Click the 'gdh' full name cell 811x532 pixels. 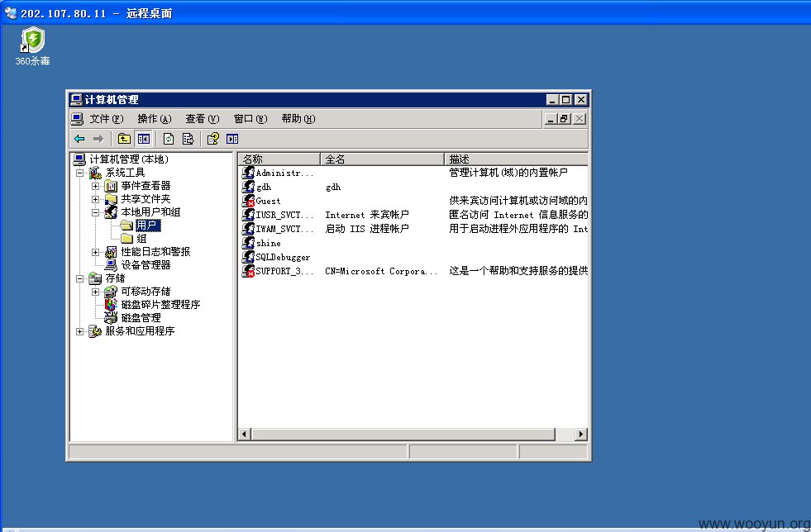(333, 187)
